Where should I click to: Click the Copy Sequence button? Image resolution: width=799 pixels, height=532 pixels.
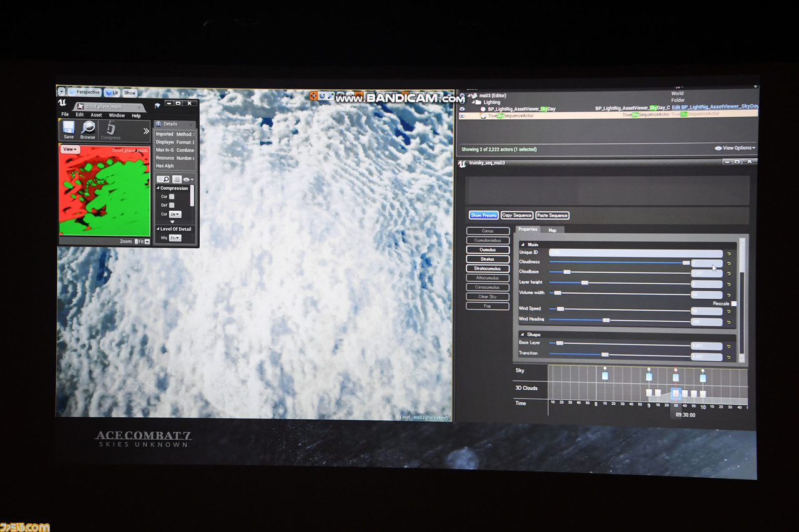517,215
